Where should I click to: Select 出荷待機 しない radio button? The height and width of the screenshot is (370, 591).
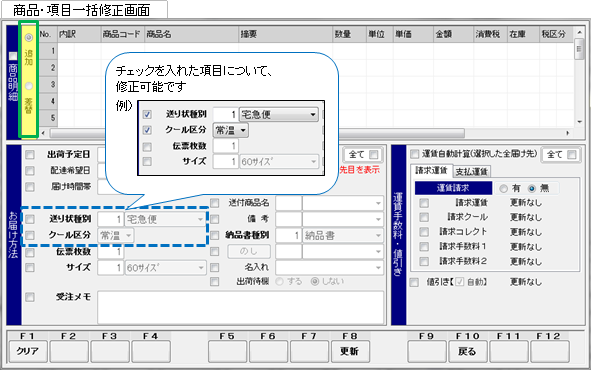pos(315,281)
